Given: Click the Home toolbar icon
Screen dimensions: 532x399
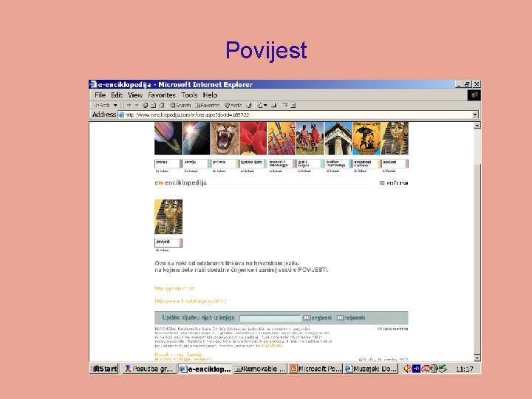Looking at the screenshot, I should click(x=162, y=105).
